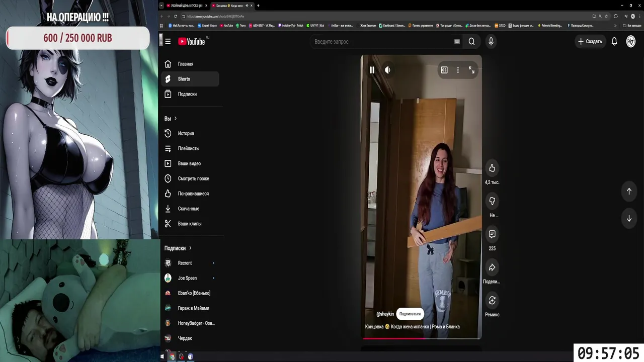Open the account avatar menu
The width and height of the screenshot is (644, 362).
(631, 42)
